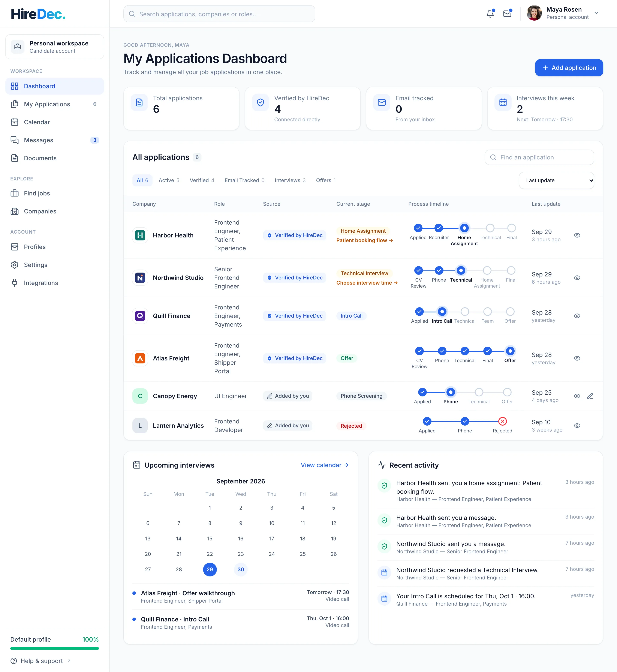Screen dimensions: 617x672
Task: Edit the Canopy Energy application with pencil icon
Action: point(590,396)
